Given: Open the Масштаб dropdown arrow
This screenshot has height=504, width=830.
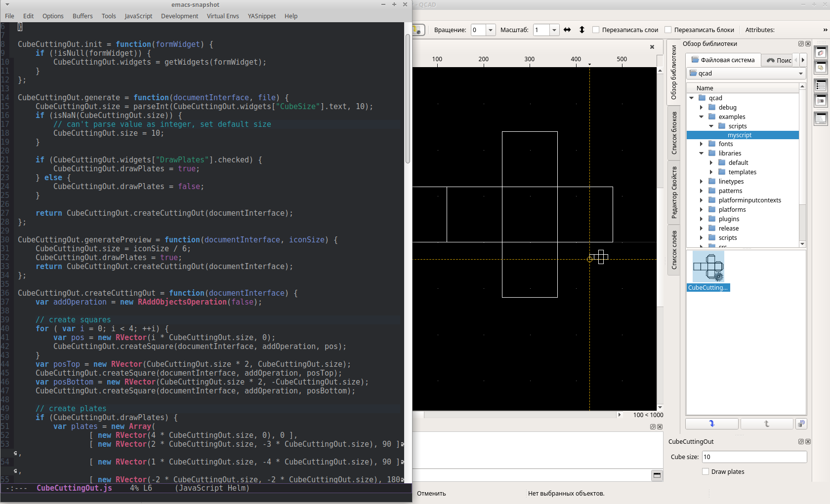Looking at the screenshot, I should (553, 30).
